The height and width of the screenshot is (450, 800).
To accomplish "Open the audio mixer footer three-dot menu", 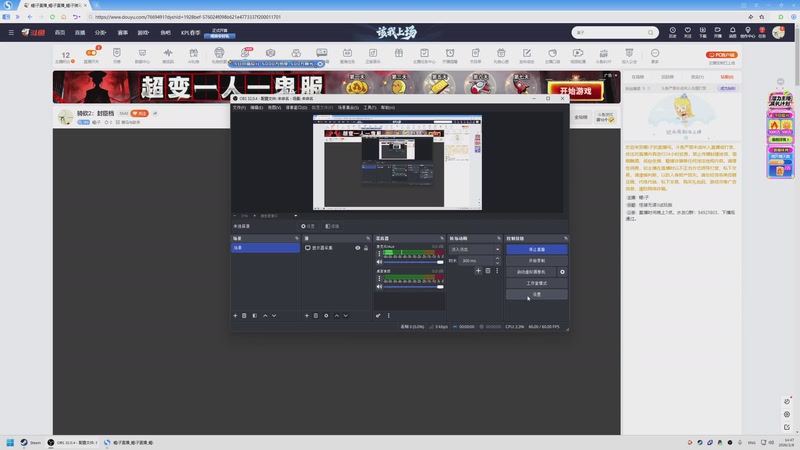I will click(x=388, y=316).
